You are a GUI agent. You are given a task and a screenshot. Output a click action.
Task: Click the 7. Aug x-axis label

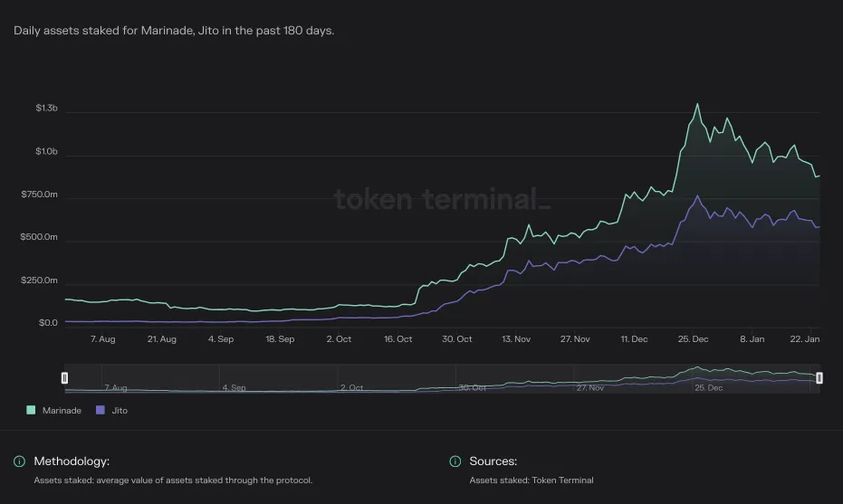click(x=102, y=339)
